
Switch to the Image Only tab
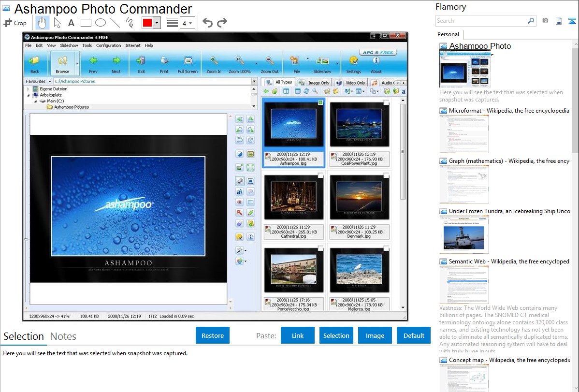coord(314,83)
